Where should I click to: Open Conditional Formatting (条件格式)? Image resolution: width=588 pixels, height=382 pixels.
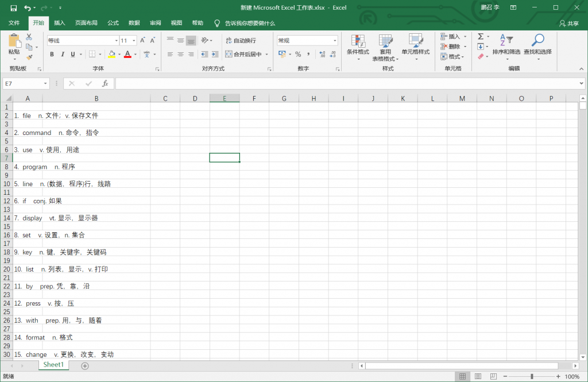(x=358, y=45)
